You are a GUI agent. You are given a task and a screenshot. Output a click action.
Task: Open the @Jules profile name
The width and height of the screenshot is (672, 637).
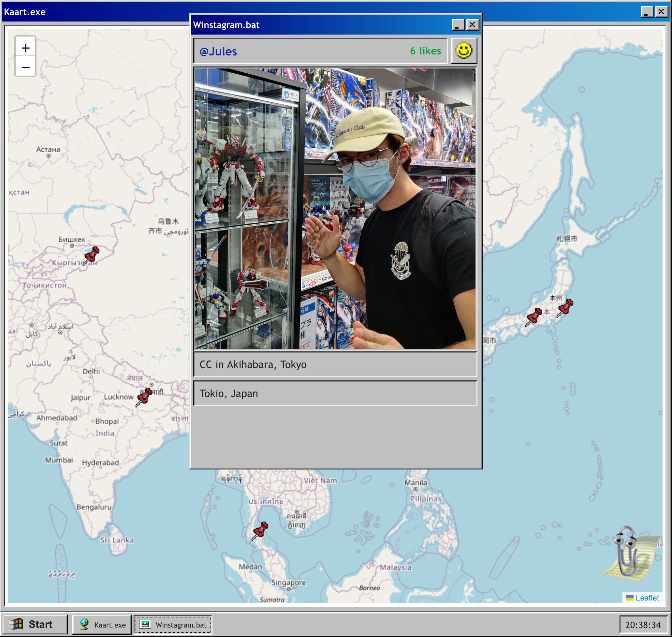click(x=218, y=51)
